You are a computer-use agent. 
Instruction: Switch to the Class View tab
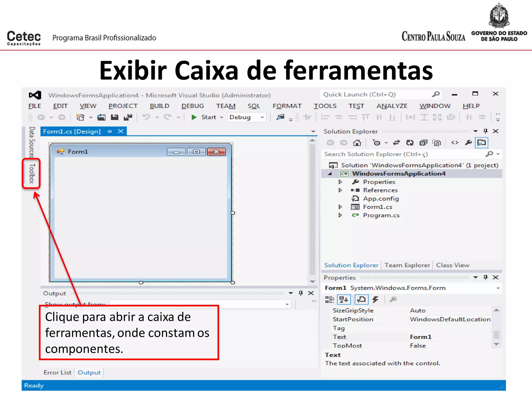pyautogui.click(x=453, y=265)
